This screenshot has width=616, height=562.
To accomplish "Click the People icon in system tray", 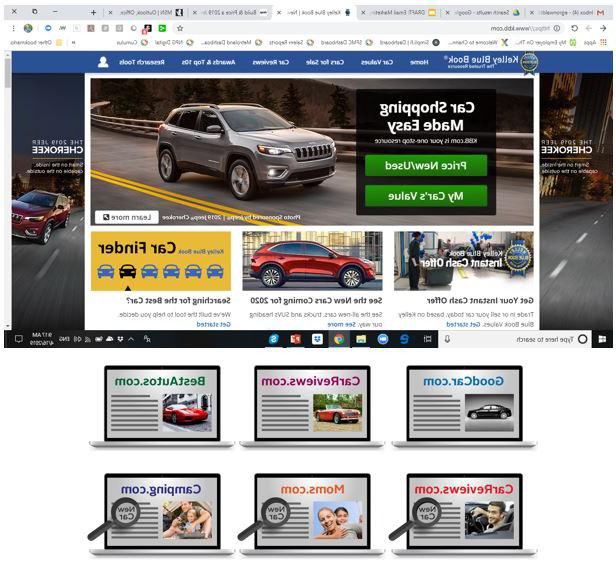I will [x=147, y=339].
